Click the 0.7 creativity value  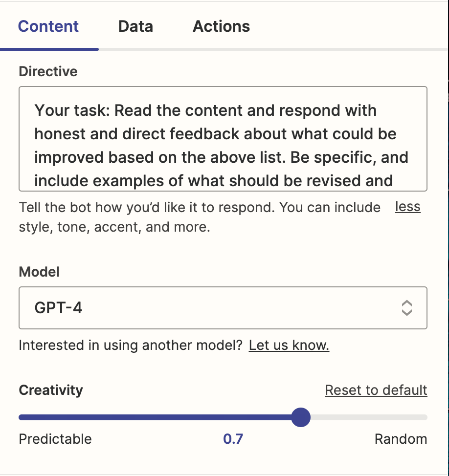(233, 439)
